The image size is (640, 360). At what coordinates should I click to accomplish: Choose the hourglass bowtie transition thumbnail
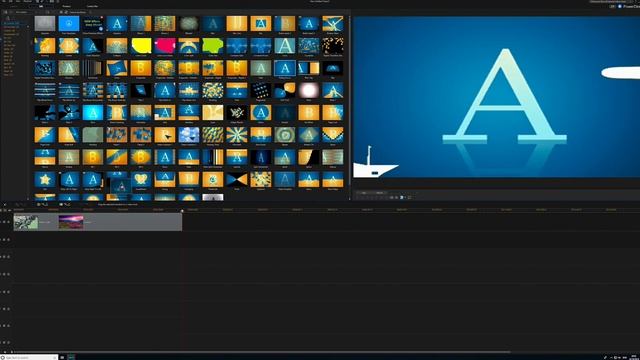tap(237, 179)
